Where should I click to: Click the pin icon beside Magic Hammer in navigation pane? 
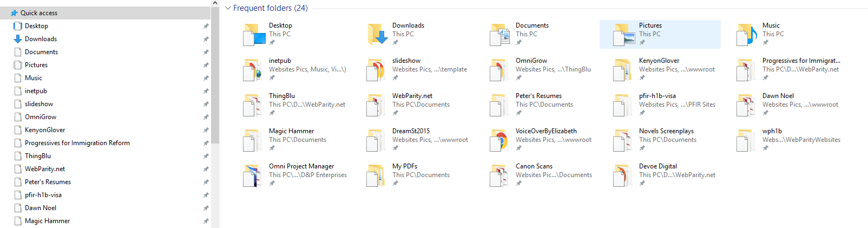pyautogui.click(x=206, y=221)
